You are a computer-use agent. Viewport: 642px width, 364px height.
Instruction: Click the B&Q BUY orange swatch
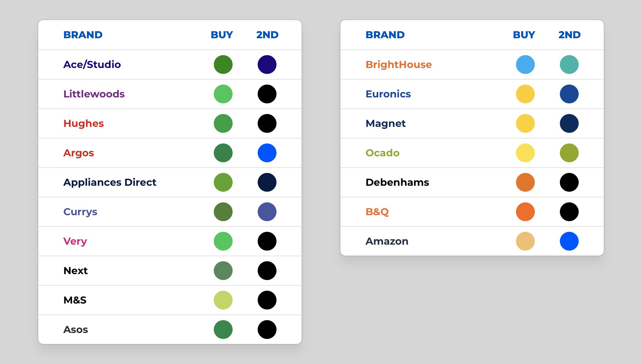click(x=525, y=212)
